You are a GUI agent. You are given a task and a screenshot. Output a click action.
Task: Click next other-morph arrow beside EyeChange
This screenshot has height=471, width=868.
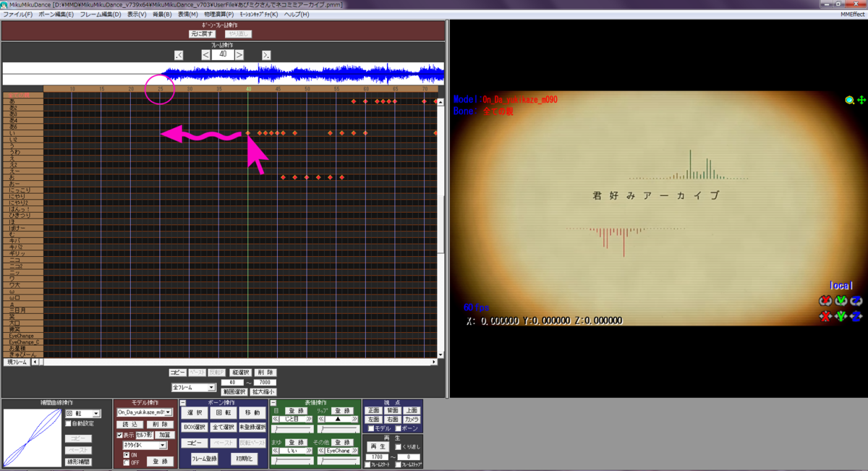(354, 451)
